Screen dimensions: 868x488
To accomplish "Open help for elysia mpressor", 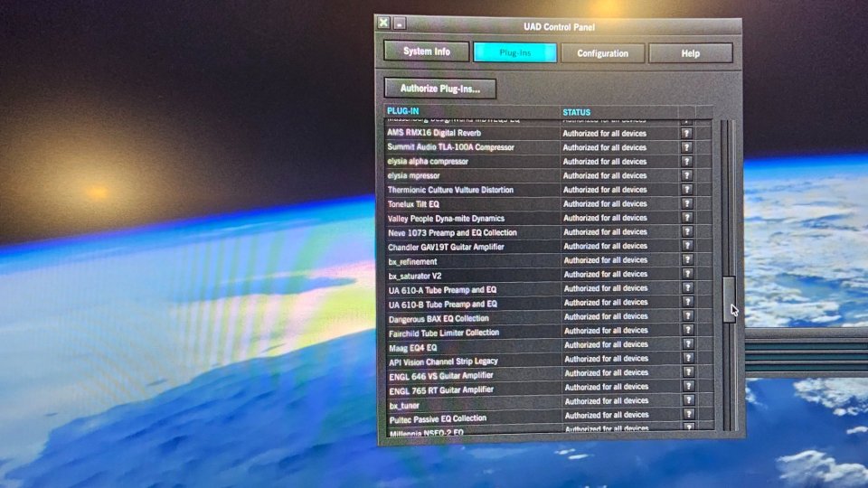I will click(x=686, y=175).
